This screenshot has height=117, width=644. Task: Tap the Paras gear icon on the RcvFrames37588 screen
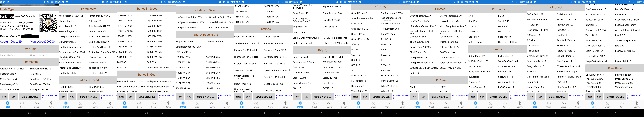[300, 103]
